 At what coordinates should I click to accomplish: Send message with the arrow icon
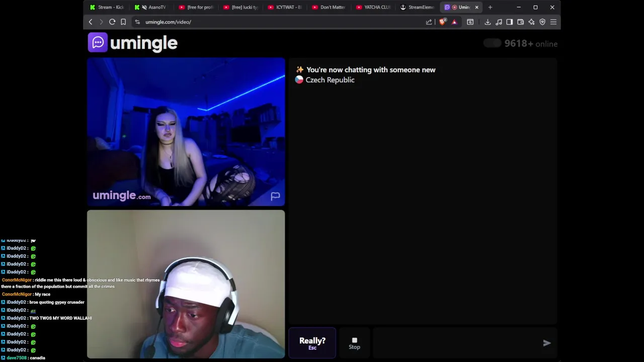[x=547, y=343]
